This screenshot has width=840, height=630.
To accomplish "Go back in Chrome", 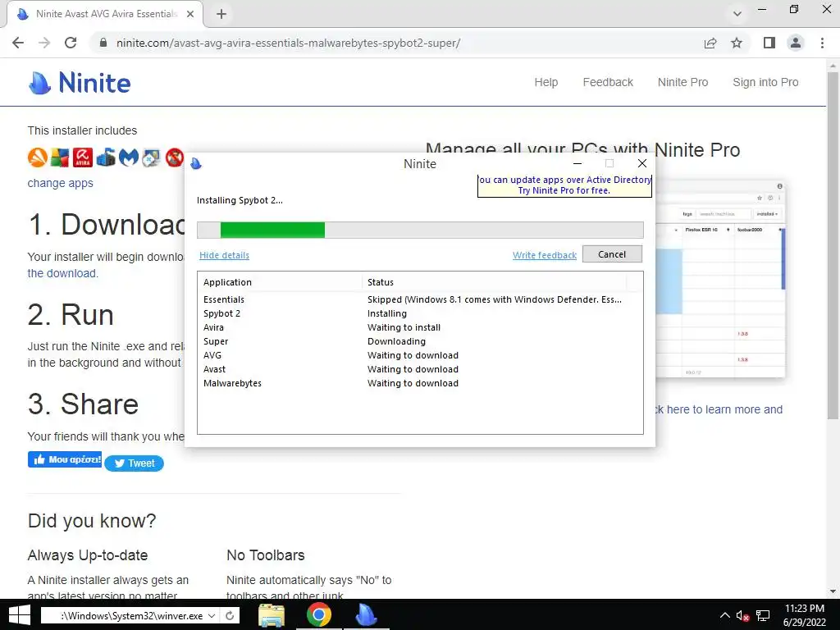I will pyautogui.click(x=18, y=43).
